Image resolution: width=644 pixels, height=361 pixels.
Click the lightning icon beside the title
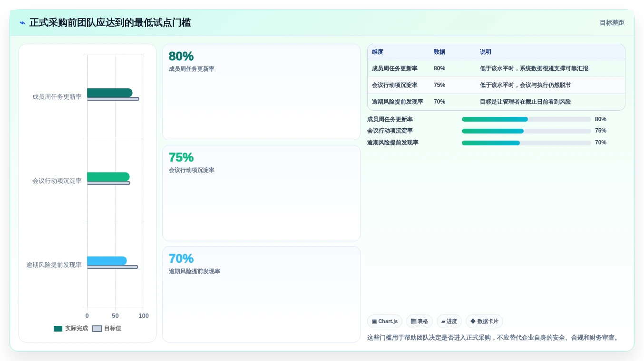(x=22, y=23)
